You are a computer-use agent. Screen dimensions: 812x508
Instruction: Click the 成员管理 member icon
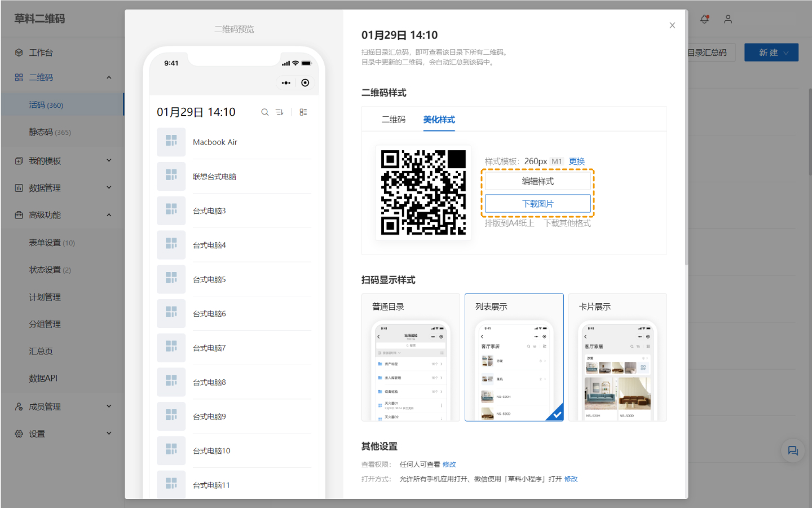[19, 406]
